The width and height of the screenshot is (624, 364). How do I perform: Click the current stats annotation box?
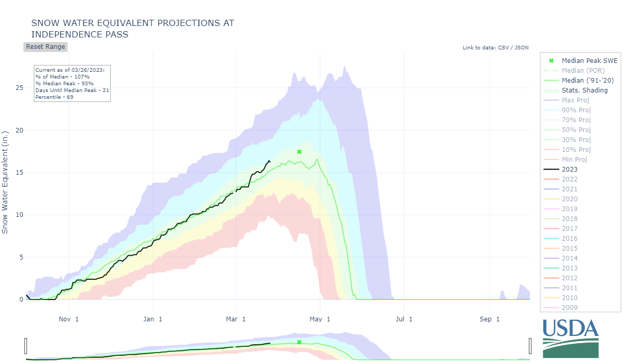pyautogui.click(x=72, y=83)
